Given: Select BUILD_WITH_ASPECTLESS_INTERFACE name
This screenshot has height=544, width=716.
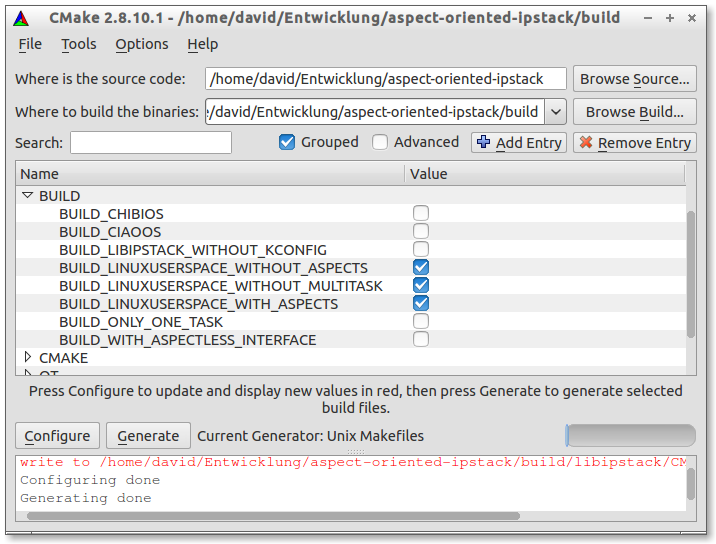Looking at the screenshot, I should tap(188, 340).
